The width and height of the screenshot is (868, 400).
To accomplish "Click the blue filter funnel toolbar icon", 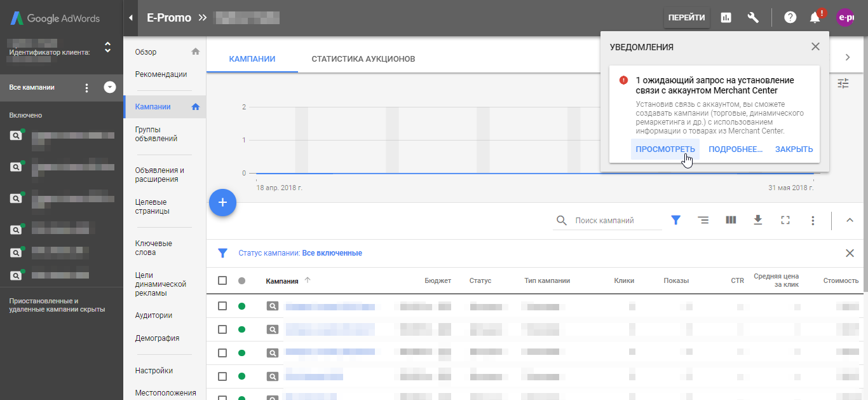I will pyautogui.click(x=676, y=220).
